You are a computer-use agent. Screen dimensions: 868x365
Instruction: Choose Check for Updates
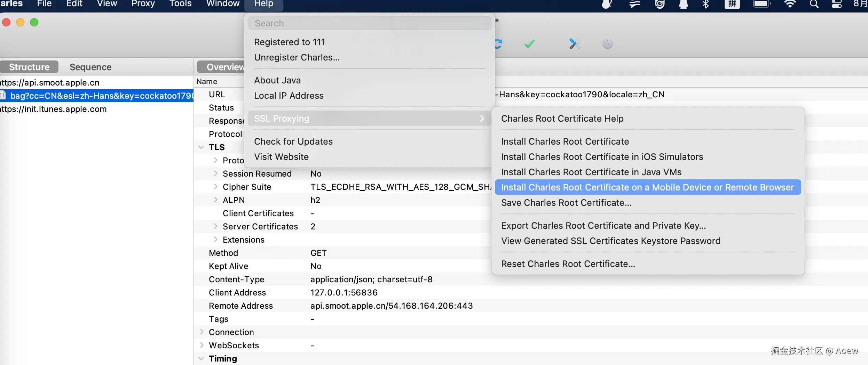pos(369,141)
